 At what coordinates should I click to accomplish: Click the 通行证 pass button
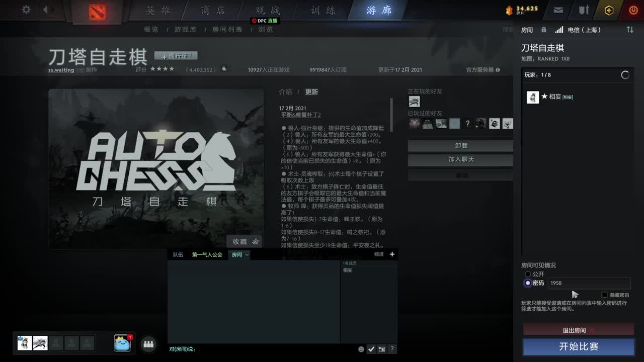point(176,56)
